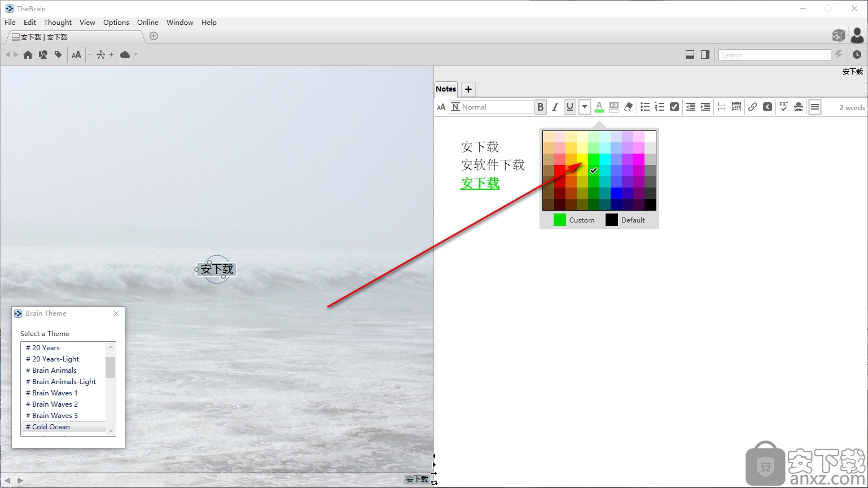Open the Thought menu
Viewport: 868px width, 488px height.
tap(58, 23)
